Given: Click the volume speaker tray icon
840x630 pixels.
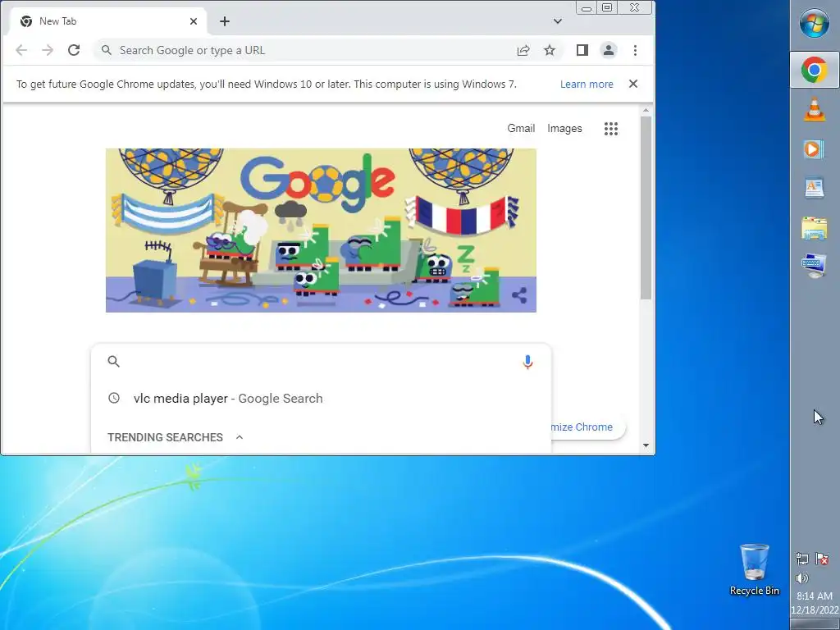Looking at the screenshot, I should click(x=802, y=578).
